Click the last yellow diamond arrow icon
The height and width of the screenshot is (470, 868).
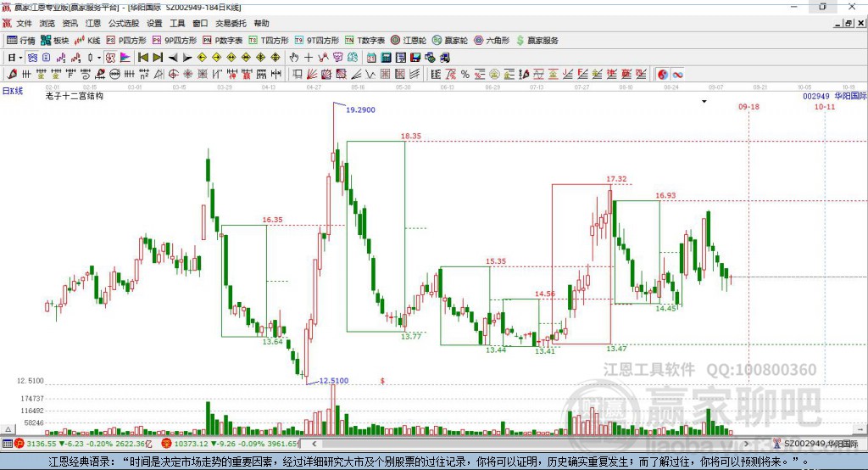click(x=275, y=58)
